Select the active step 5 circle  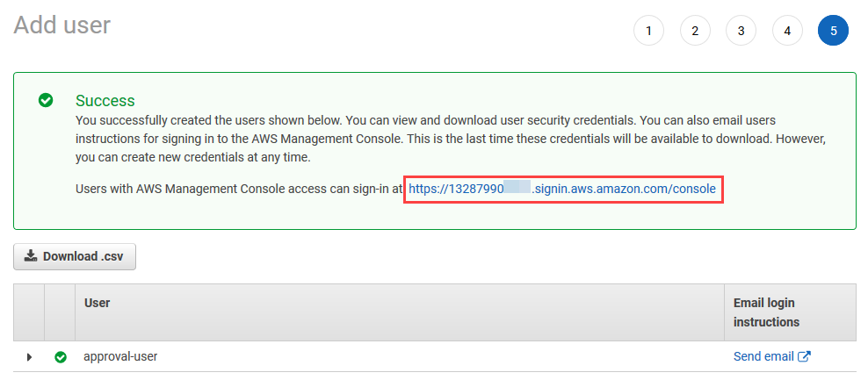point(833,31)
